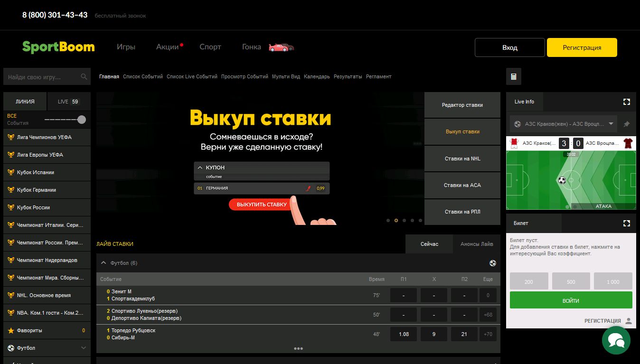This screenshot has width=640, height=364.
Task: Open the Спорт menu
Action: [x=210, y=47]
